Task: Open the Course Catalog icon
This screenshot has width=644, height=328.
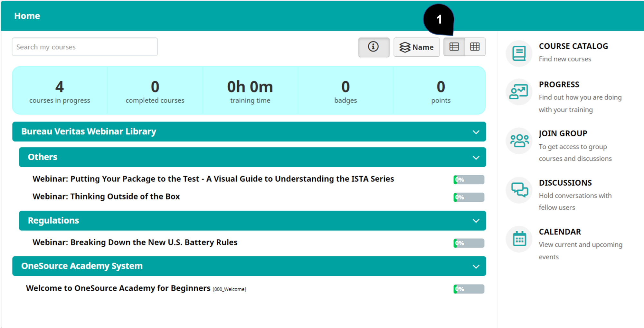Action: [519, 53]
